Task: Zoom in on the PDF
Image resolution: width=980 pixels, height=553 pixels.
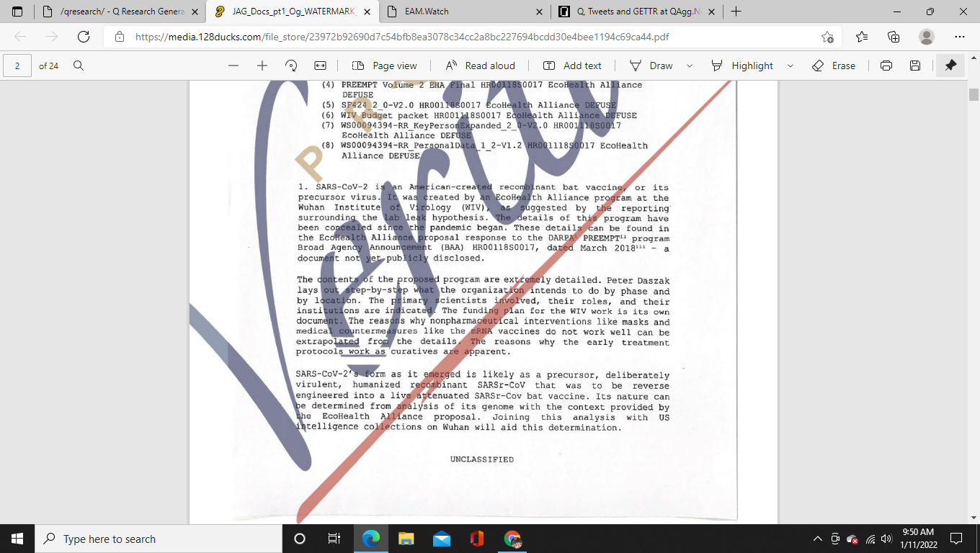Action: [x=262, y=66]
